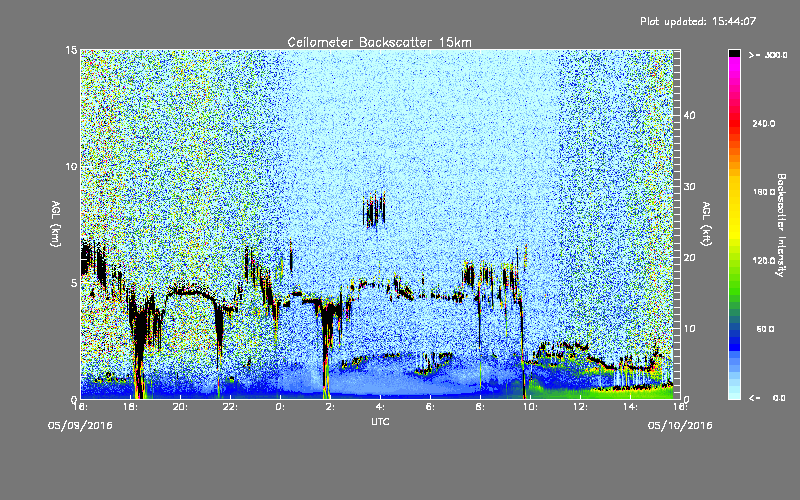Image resolution: width=800 pixels, height=500 pixels.
Task: Select the end date 05/10/2016
Action: (680, 425)
